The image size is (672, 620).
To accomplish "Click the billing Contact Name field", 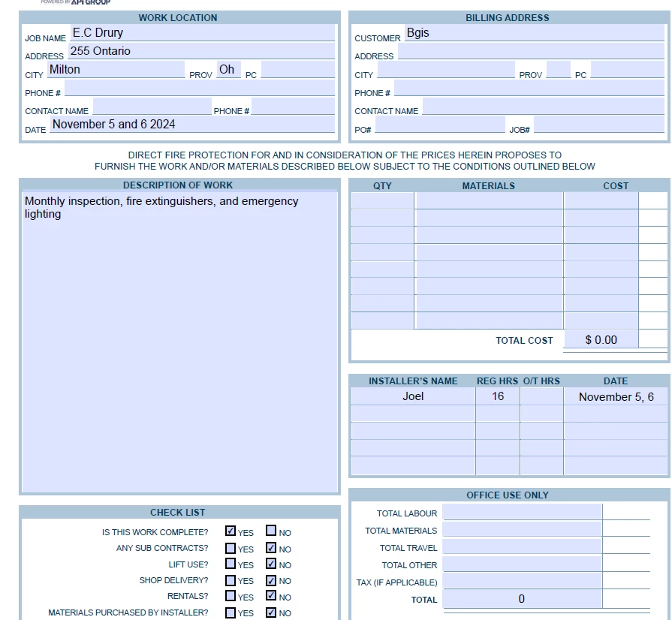I will click(544, 107).
